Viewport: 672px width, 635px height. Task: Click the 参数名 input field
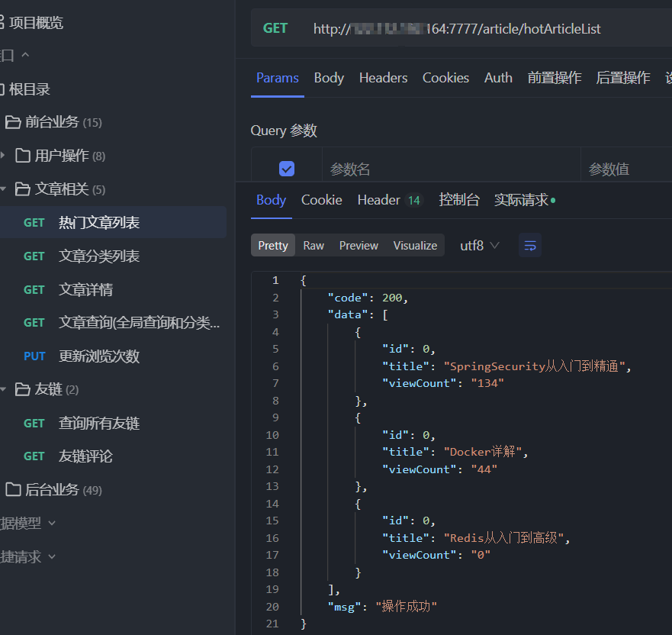coord(452,169)
